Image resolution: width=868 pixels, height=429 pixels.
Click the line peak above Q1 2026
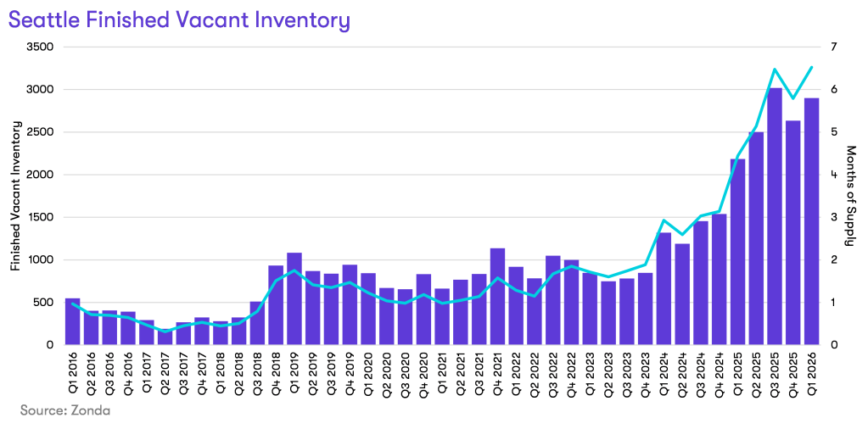[x=811, y=68]
